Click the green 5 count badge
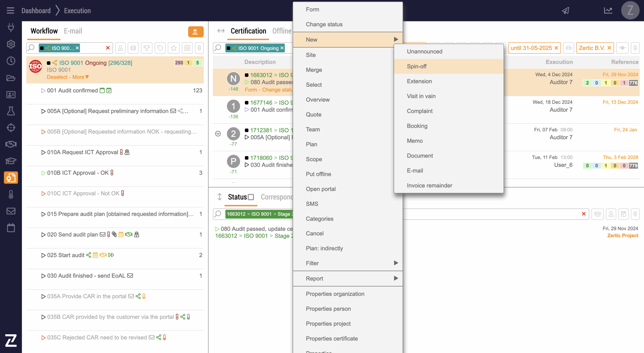This screenshot has width=644, height=353. tap(197, 63)
